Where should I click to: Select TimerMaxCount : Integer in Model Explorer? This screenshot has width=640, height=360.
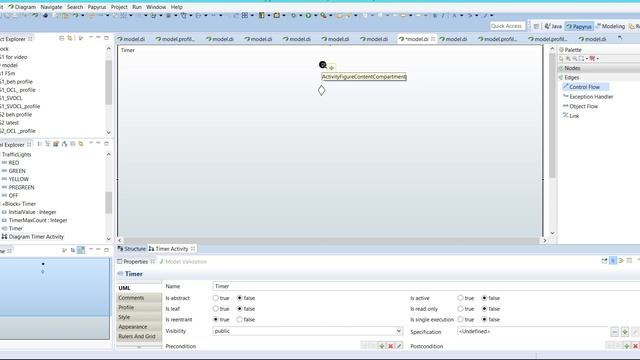(x=38, y=220)
